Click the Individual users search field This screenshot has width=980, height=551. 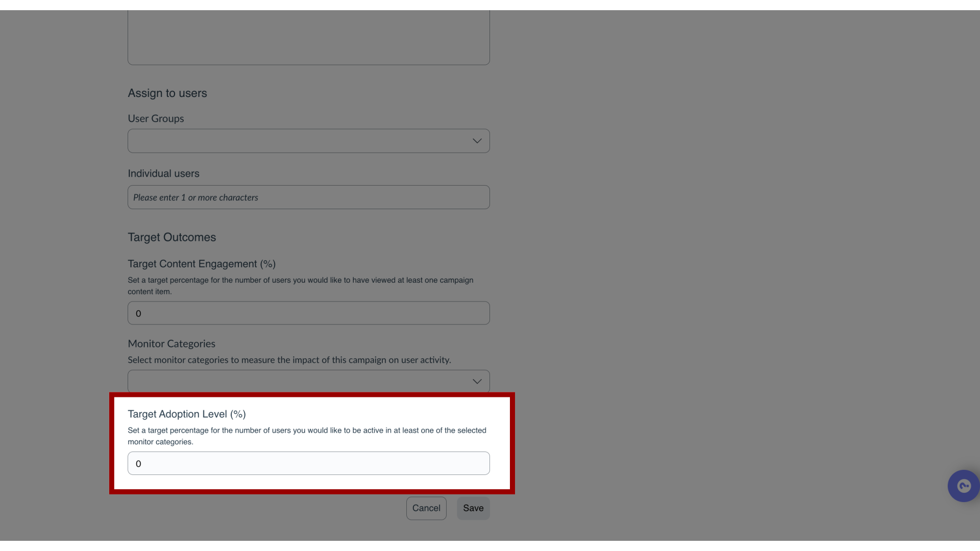point(309,197)
